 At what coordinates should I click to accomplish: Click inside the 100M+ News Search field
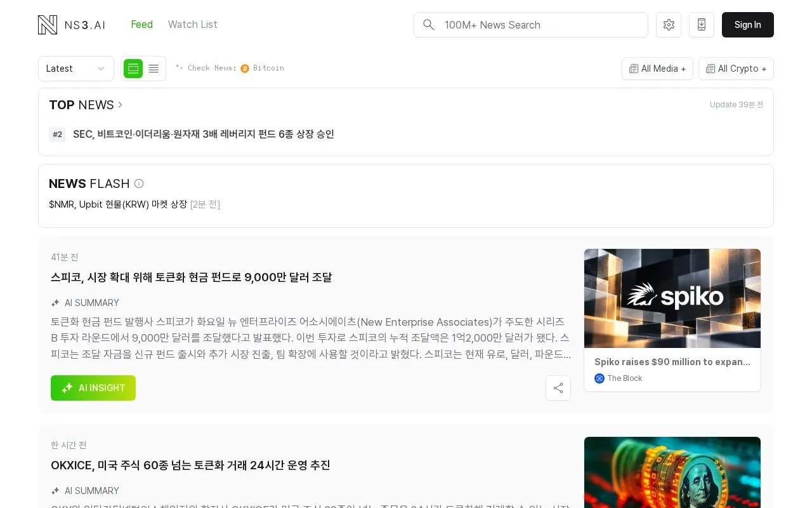pos(531,25)
